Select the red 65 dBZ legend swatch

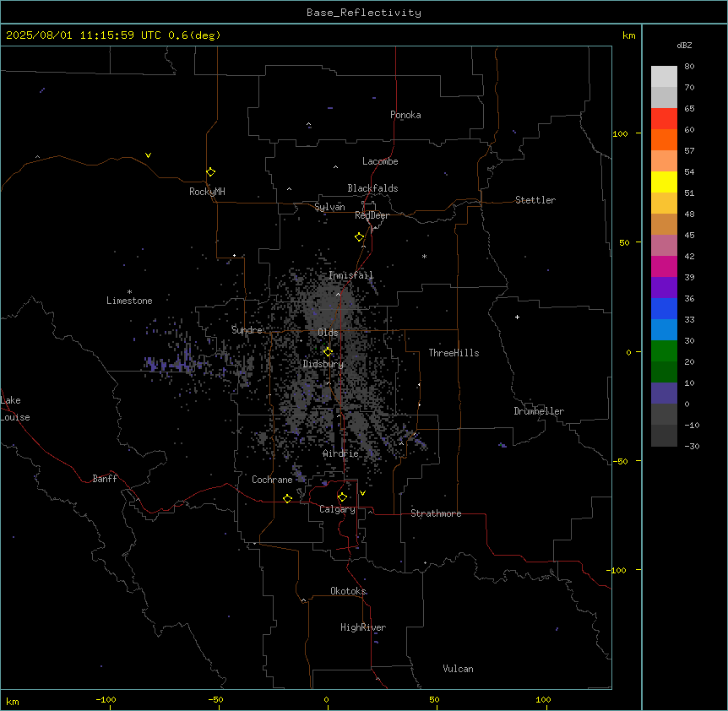pos(664,118)
